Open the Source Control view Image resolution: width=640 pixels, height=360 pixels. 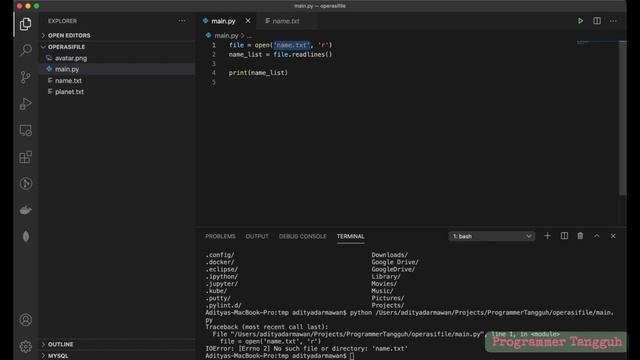pyautogui.click(x=26, y=77)
